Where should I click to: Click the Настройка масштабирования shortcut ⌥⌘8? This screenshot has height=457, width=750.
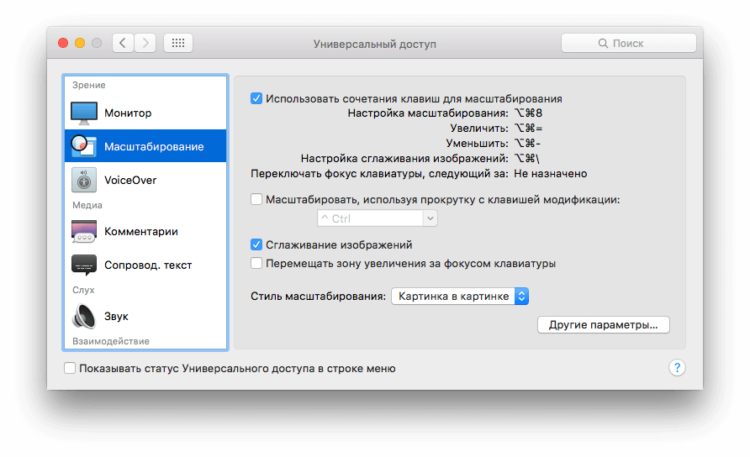pos(528,113)
